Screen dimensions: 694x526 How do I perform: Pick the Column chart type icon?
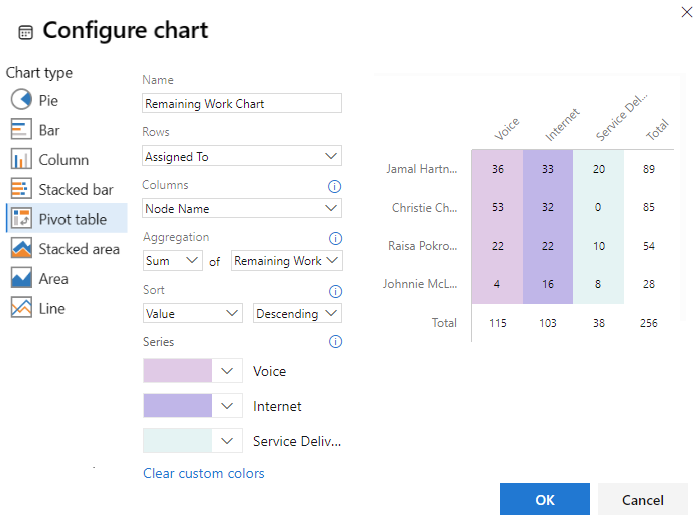coord(21,160)
